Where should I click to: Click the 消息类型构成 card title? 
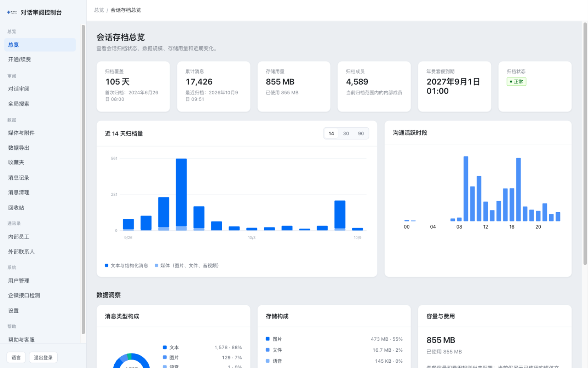[x=122, y=316]
